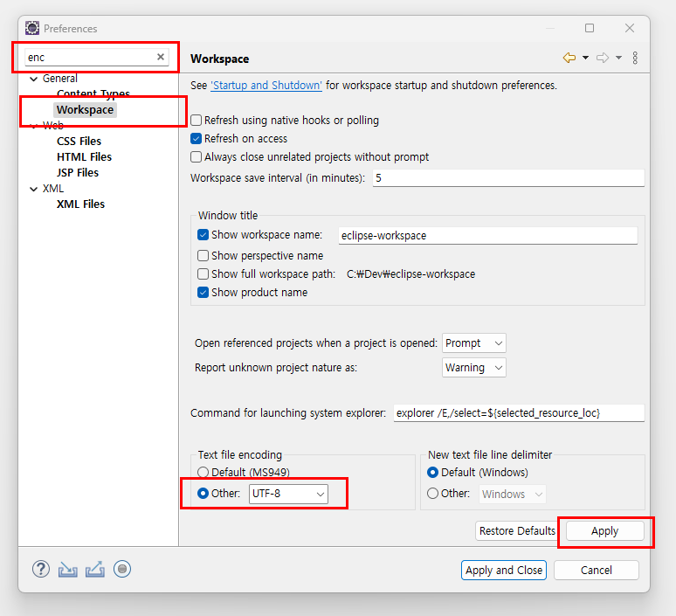Enable Always close unrelated projects without prompt
The height and width of the screenshot is (616, 676).
pyautogui.click(x=197, y=156)
